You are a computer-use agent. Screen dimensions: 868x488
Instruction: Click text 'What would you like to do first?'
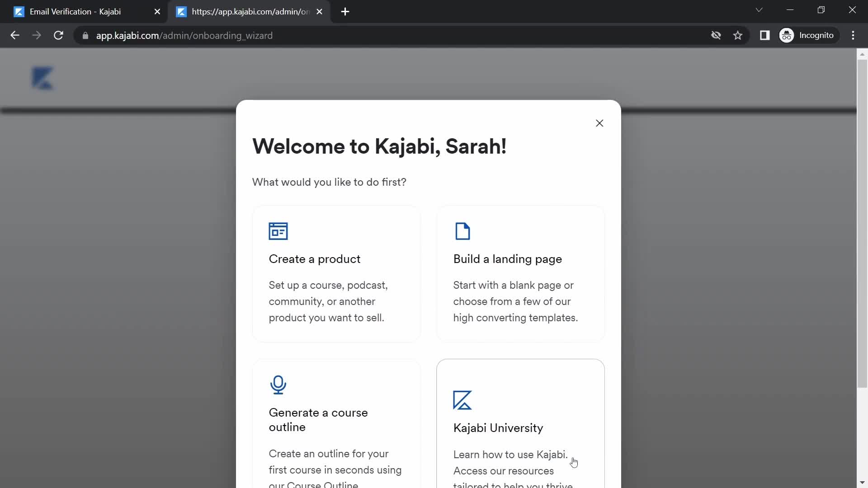tap(329, 182)
